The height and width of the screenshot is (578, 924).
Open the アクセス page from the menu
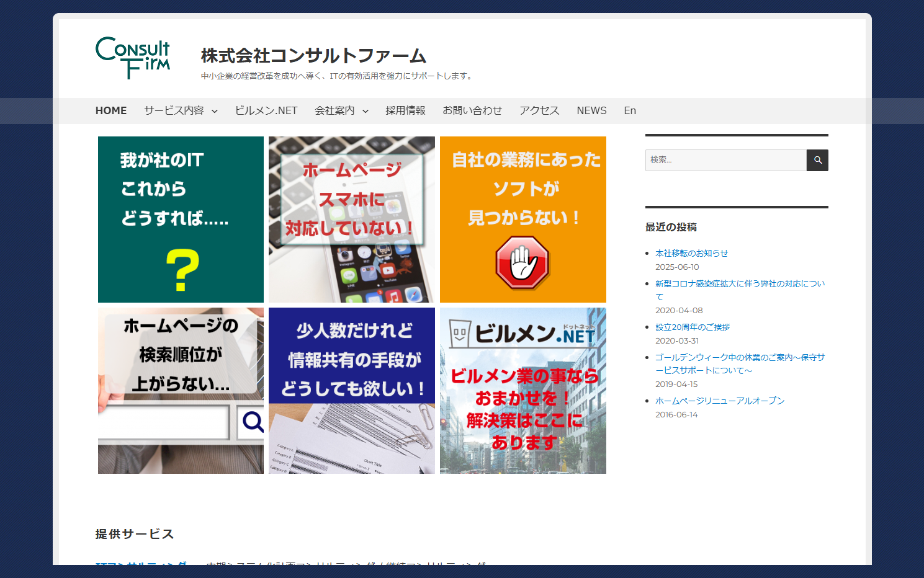click(539, 110)
